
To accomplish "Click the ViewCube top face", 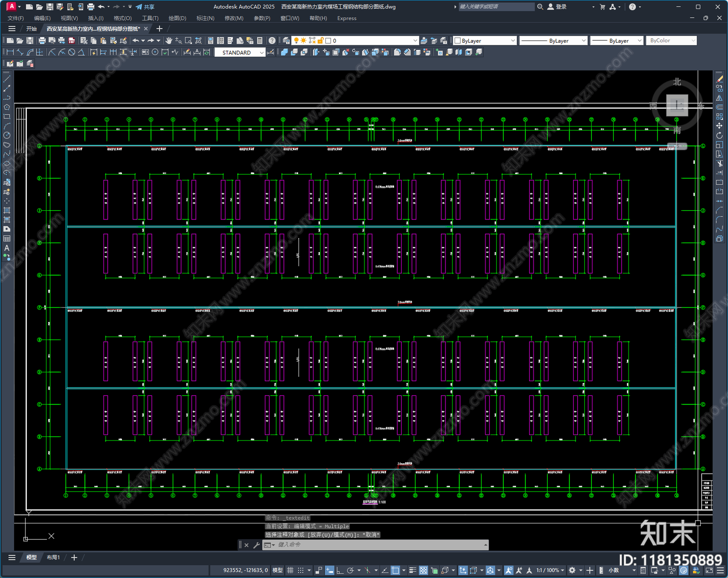I will 677,105.
